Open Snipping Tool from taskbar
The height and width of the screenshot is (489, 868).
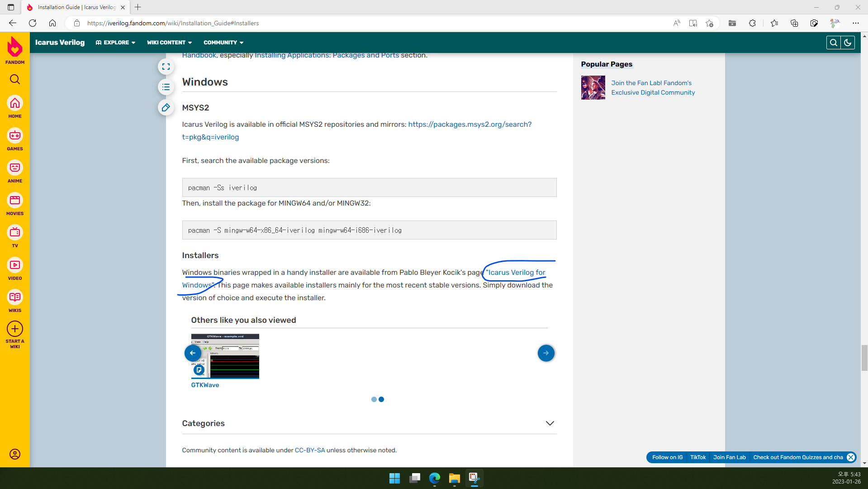point(474,478)
